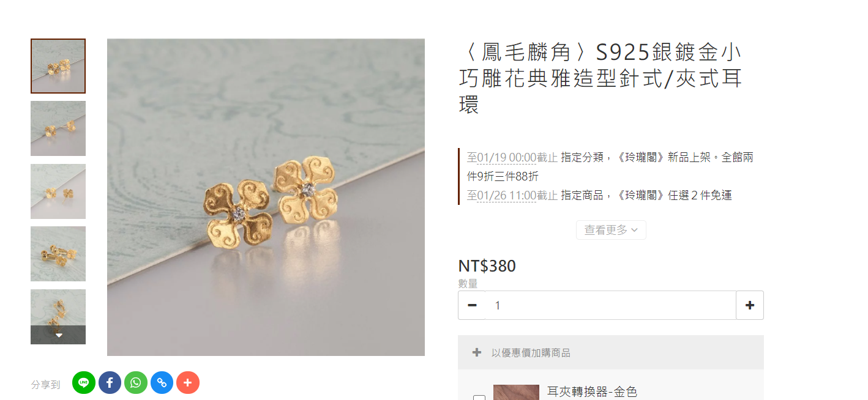Click quantity input field showing 1
The height and width of the screenshot is (400, 868).
pos(611,305)
